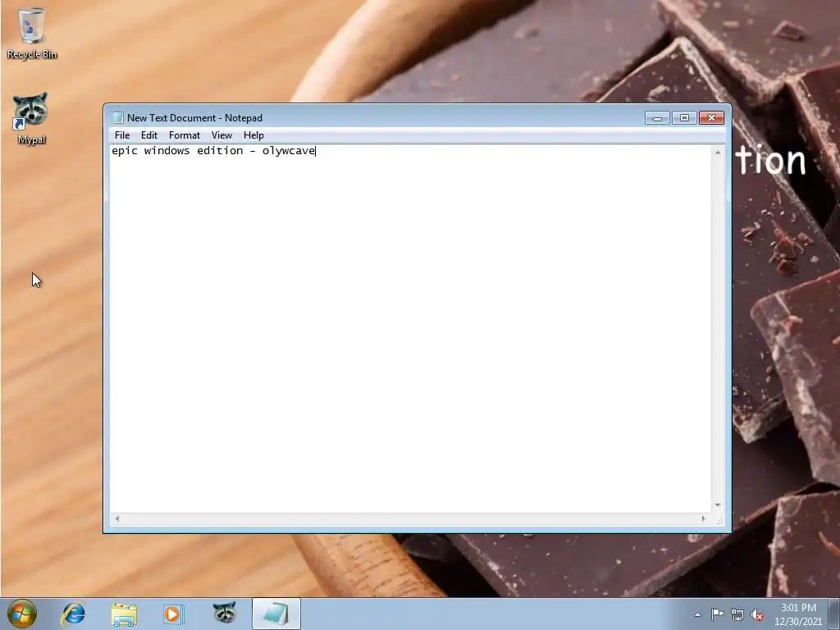Screen dimensions: 840x630
Task: Open Windows Explorer from taskbar
Action: click(x=124, y=614)
